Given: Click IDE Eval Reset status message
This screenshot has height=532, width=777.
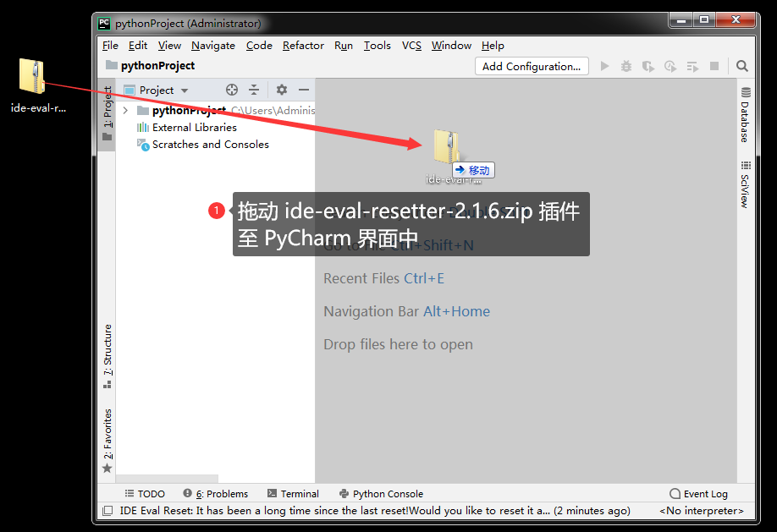Looking at the screenshot, I should coord(375,510).
